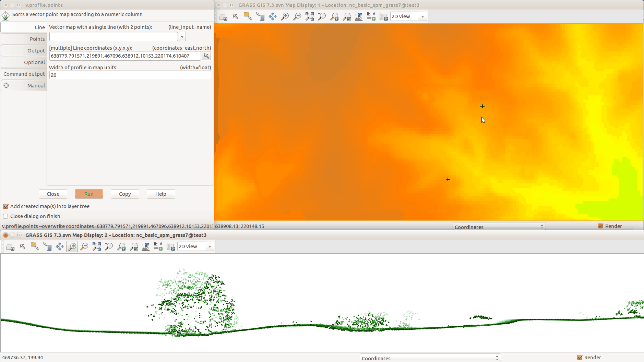
Task: Select Zoom in tool in Map Display 1
Action: [285, 16]
